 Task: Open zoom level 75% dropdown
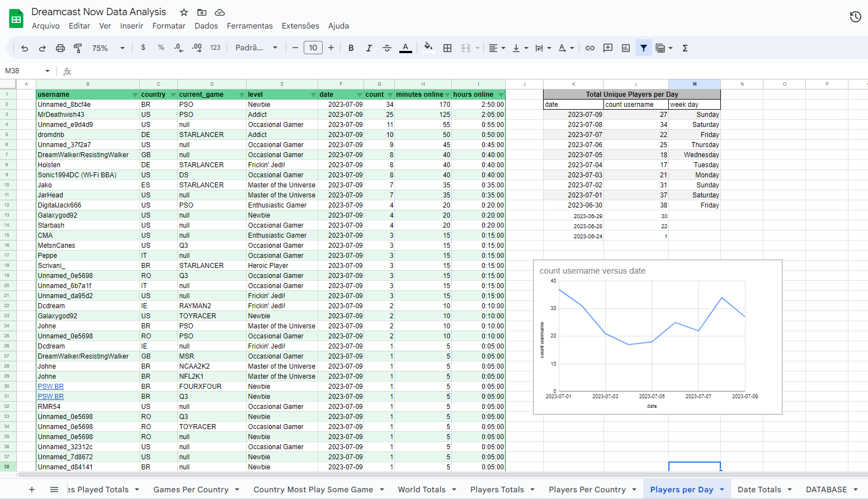[108, 48]
